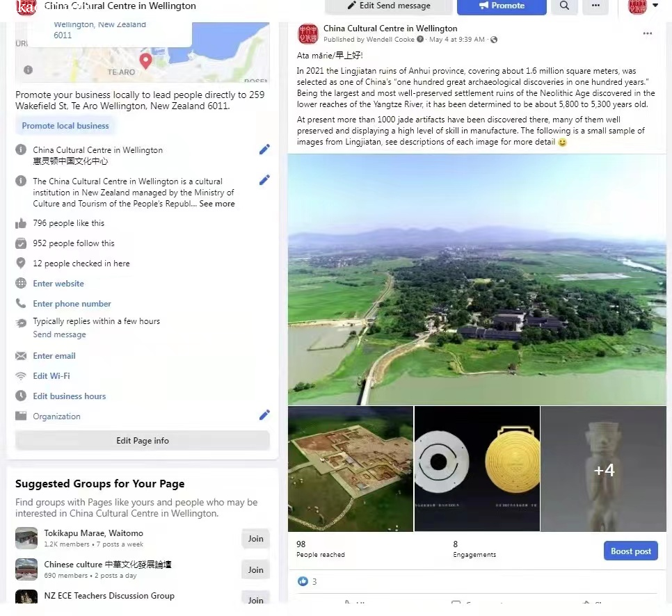Viewport: 672px width, 616px height.
Task: Edit the page description pencil icon
Action: tap(264, 180)
